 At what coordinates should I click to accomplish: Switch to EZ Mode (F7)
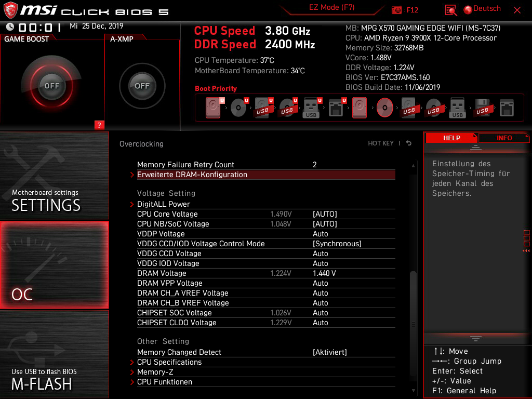coord(331,7)
